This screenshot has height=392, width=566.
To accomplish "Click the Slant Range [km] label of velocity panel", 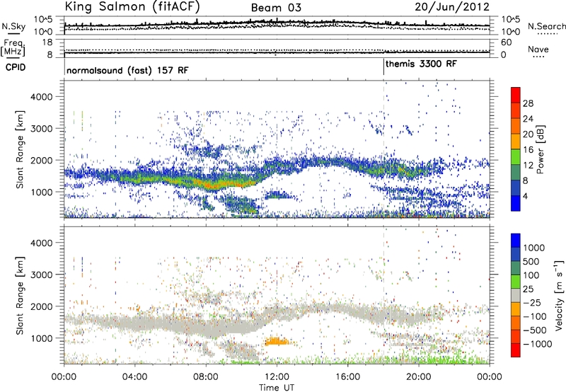I will tap(20, 295).
